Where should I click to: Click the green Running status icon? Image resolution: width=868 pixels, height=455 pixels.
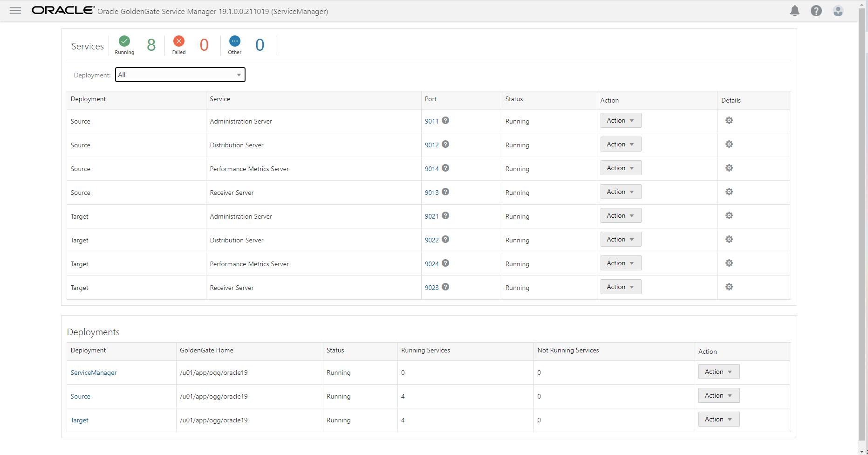click(124, 41)
